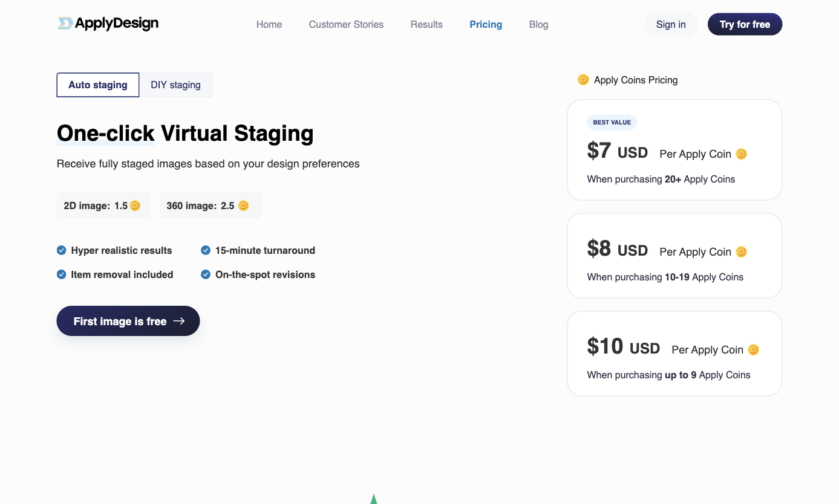Click checkmark icon beside On-the-spot revisions
839x504 pixels.
tap(206, 274)
